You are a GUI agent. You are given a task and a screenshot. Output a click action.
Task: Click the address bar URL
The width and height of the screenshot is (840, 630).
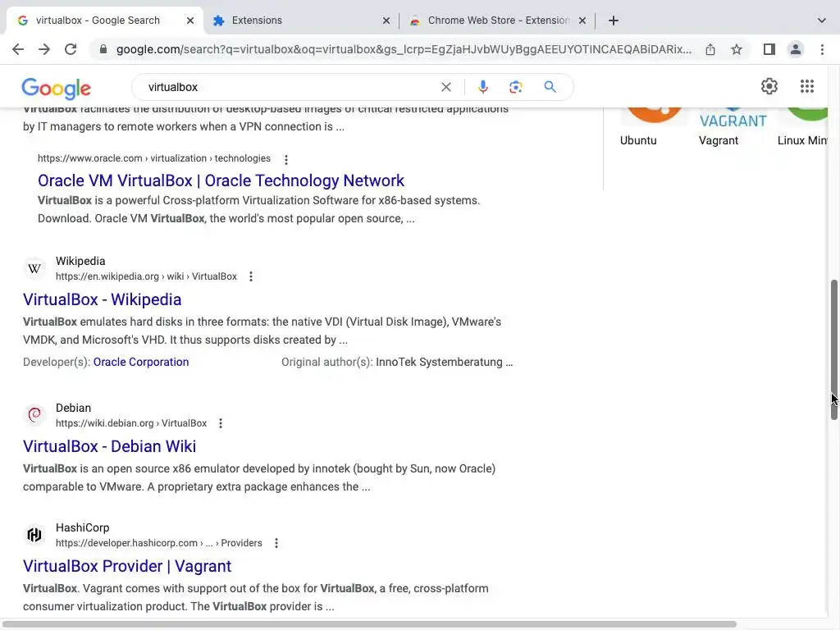[x=404, y=49]
